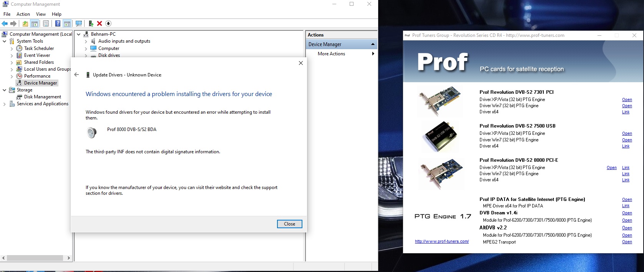This screenshot has width=644, height=272.
Task: Visit the prof-tuners.com website link
Action: tap(442, 241)
